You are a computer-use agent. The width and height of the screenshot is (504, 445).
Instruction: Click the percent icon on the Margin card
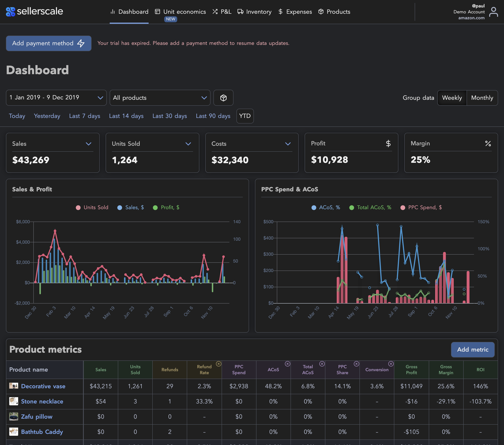point(488,144)
